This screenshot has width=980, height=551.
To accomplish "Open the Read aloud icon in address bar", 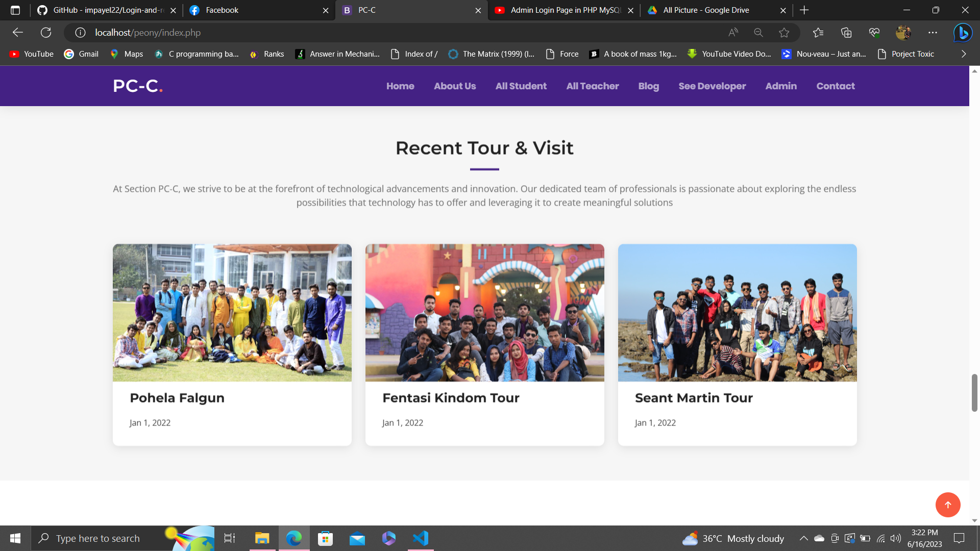I will pos(733,33).
